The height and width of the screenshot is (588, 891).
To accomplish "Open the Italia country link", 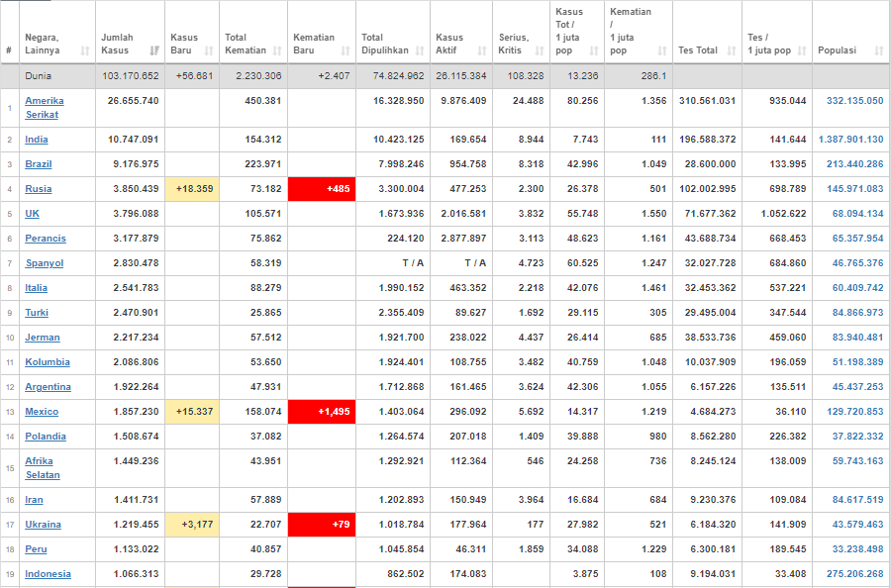I will [x=36, y=287].
